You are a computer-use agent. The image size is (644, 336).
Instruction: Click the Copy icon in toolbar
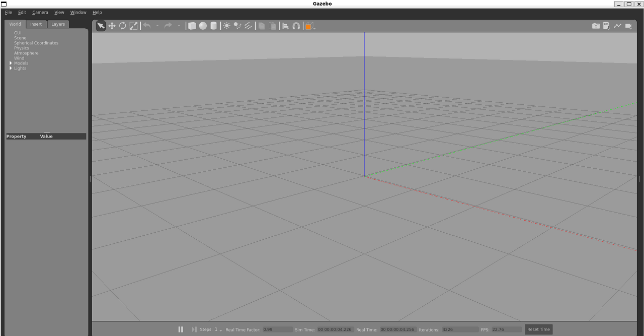262,26
